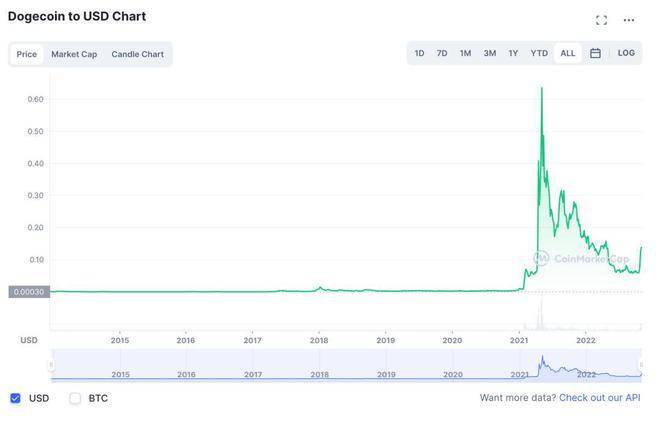660x429 pixels.
Task: Open fullscreen chart view icon
Action: point(601,20)
